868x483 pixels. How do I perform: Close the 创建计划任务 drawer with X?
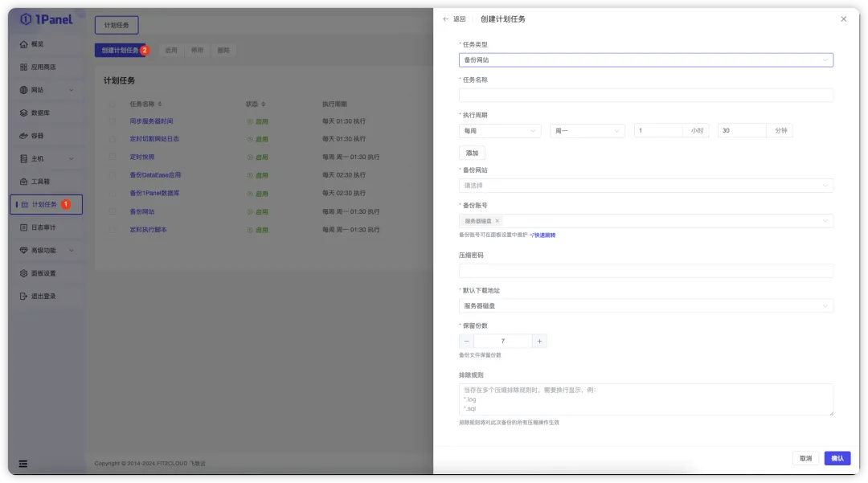coord(844,18)
